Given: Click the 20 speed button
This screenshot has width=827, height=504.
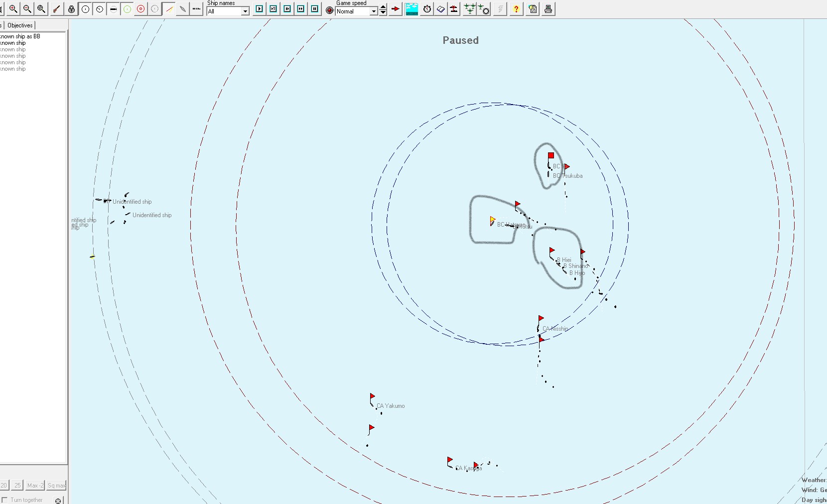Looking at the screenshot, I should click(x=4, y=485).
